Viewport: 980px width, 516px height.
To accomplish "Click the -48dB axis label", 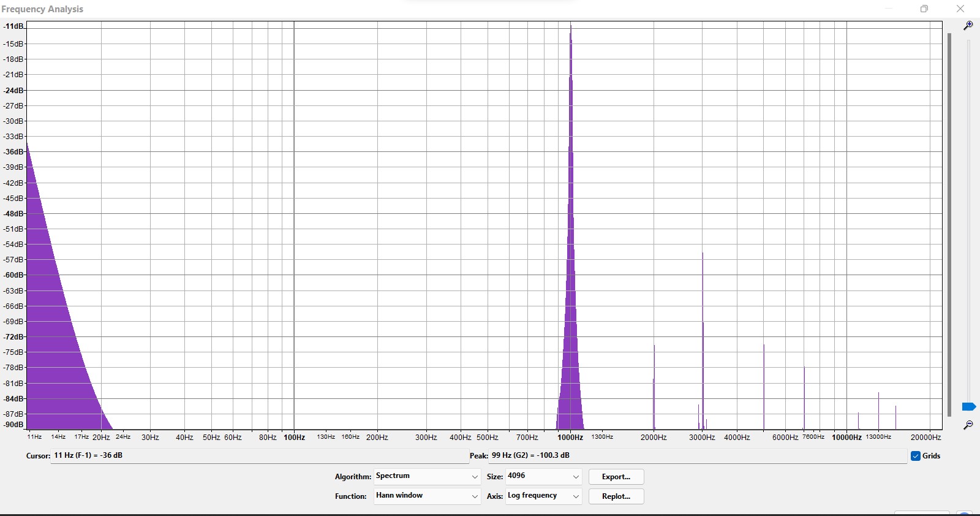I will [13, 214].
